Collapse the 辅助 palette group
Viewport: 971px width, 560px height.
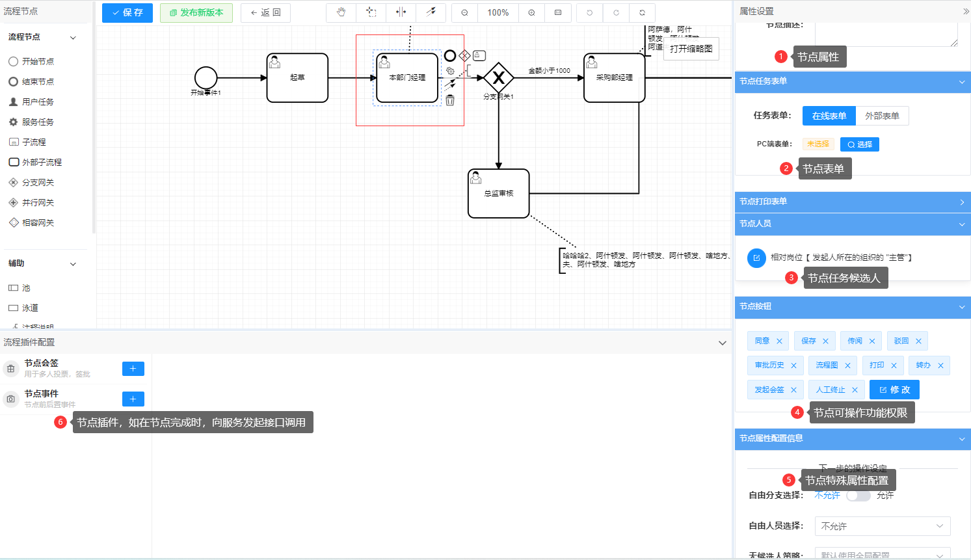pos(73,264)
